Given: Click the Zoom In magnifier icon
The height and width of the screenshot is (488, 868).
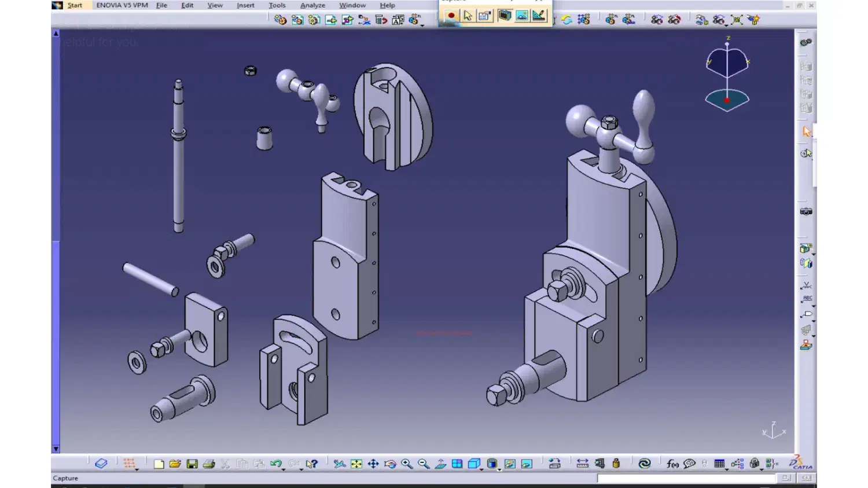Looking at the screenshot, I should 407,464.
